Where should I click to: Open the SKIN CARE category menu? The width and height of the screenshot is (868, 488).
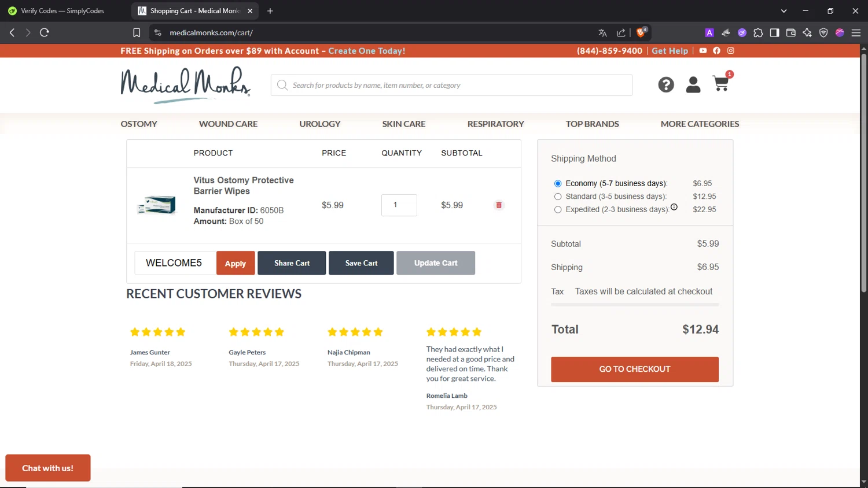click(404, 124)
